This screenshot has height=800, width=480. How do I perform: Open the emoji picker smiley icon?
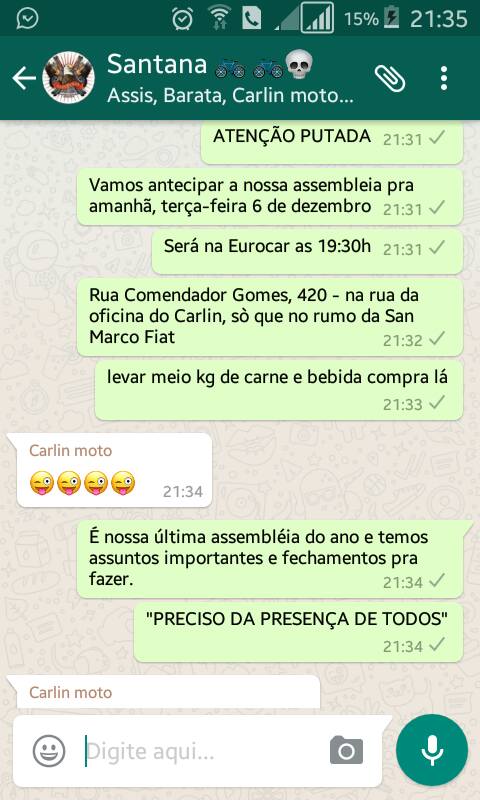click(49, 751)
